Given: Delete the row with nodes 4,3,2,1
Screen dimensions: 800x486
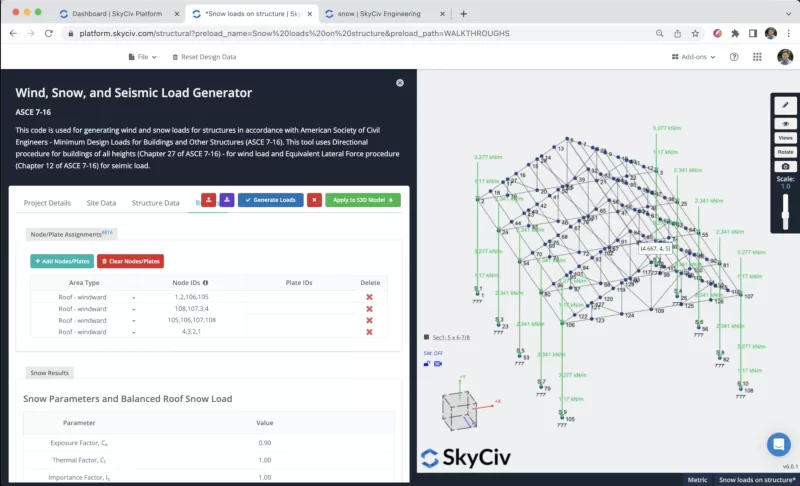Looking at the screenshot, I should (369, 332).
